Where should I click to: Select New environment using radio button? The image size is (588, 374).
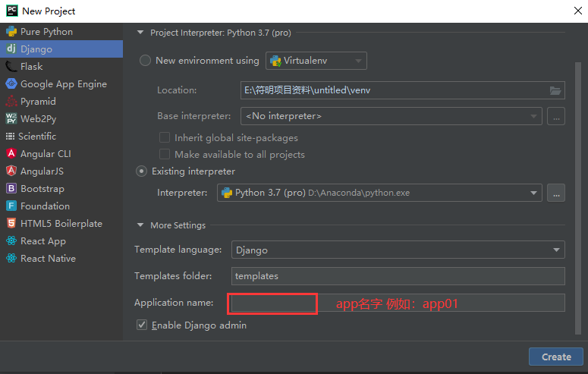tap(145, 61)
